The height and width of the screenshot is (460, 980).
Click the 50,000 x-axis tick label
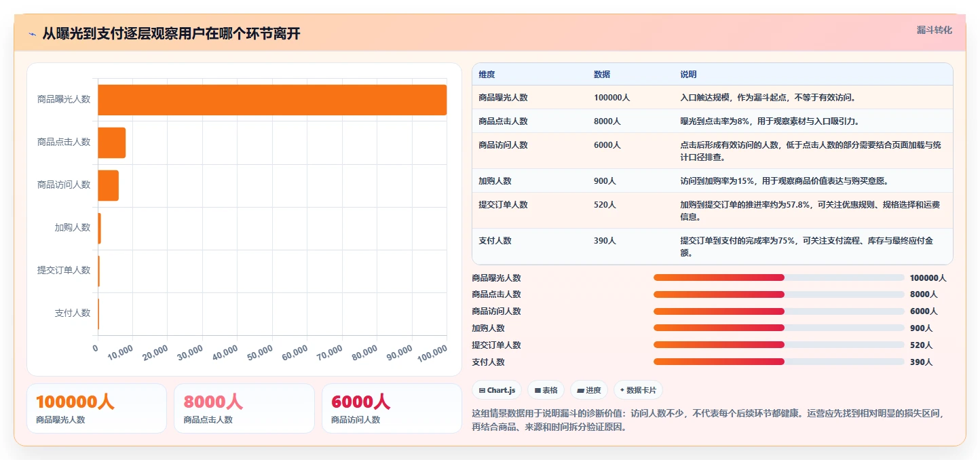(x=260, y=353)
